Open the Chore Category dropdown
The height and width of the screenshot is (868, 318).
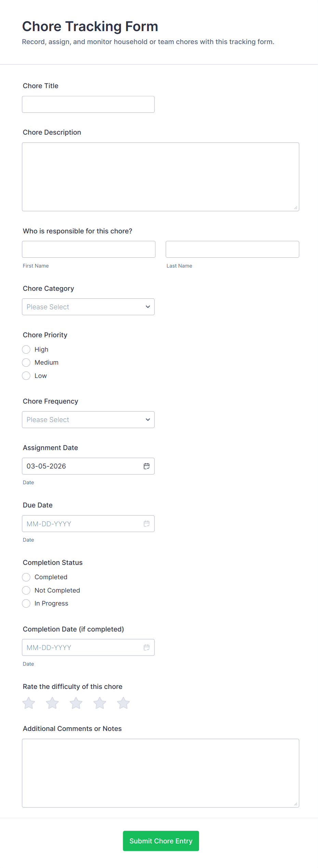(88, 307)
